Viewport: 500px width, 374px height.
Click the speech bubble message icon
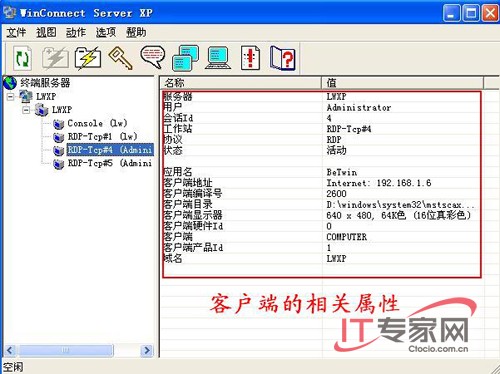(153, 57)
